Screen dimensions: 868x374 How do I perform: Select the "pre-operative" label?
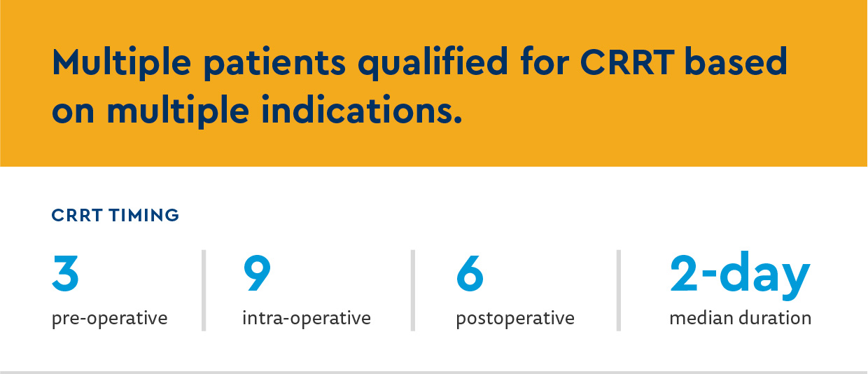(x=110, y=319)
